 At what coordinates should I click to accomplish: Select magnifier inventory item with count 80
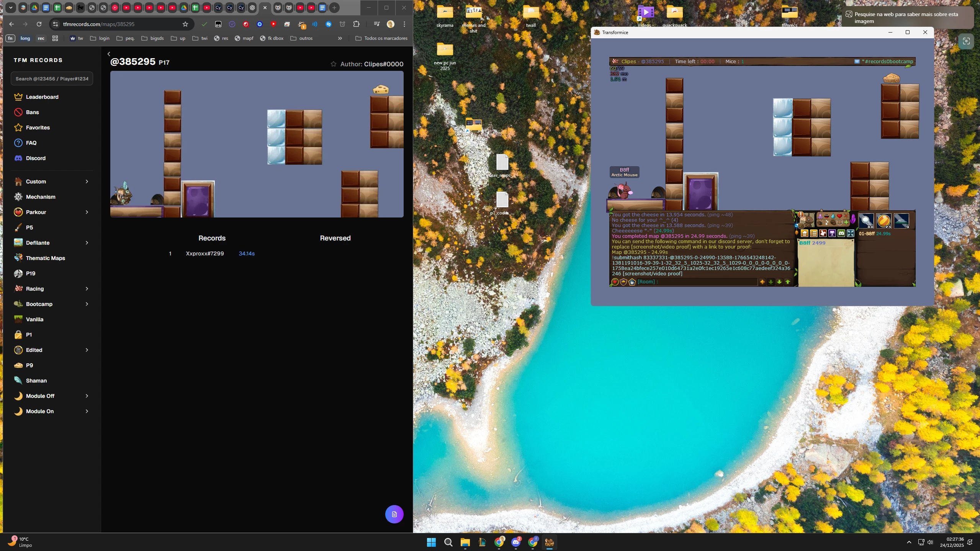click(866, 221)
